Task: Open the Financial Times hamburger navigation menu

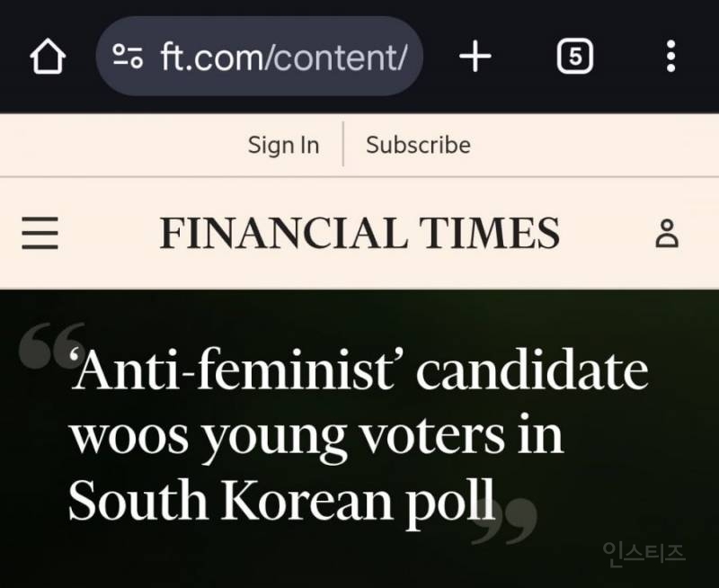Action: click(40, 233)
